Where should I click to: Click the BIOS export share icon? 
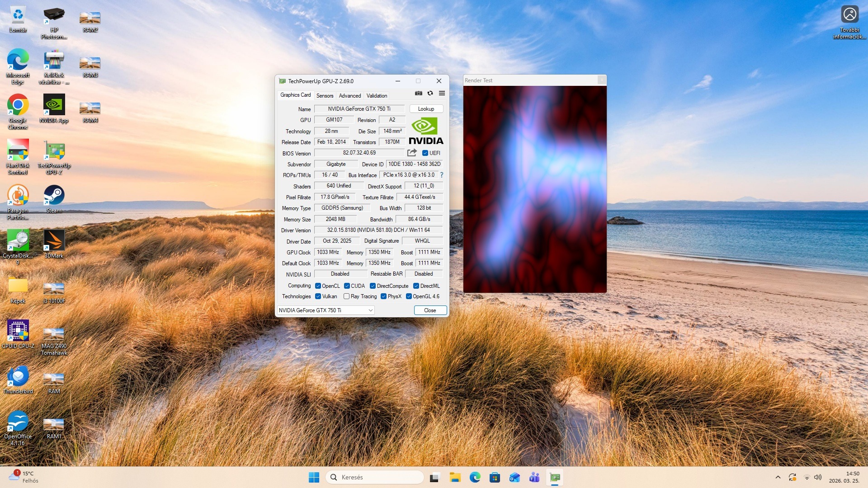coord(412,153)
